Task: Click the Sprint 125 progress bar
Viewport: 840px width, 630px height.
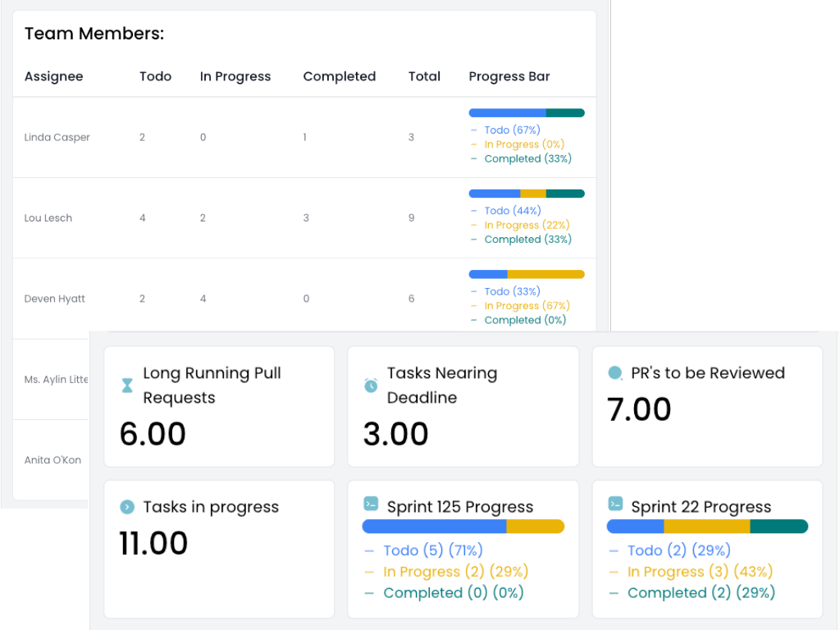Action: 463,527
